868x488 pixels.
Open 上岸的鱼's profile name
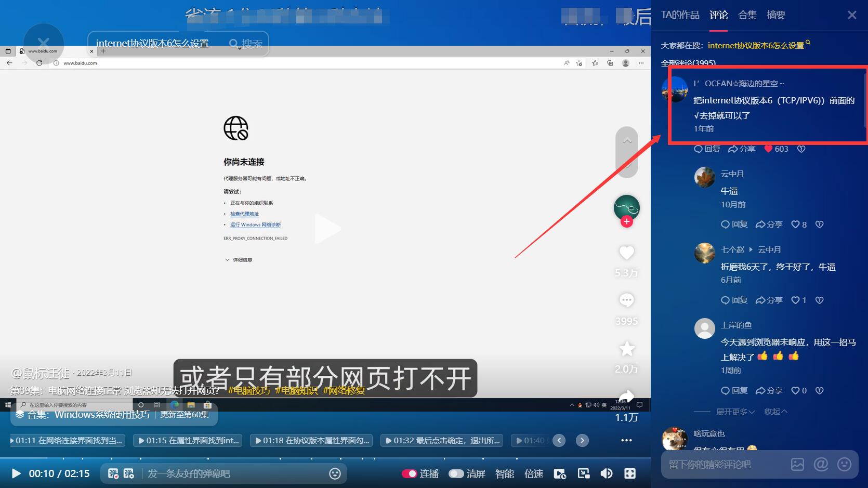[x=736, y=325]
